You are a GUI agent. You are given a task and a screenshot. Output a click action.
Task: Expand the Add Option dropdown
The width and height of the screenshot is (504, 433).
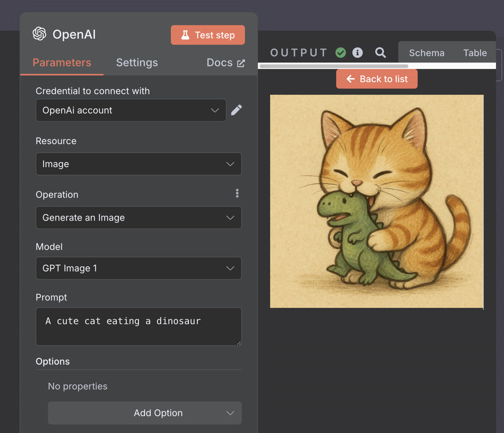pyautogui.click(x=145, y=413)
